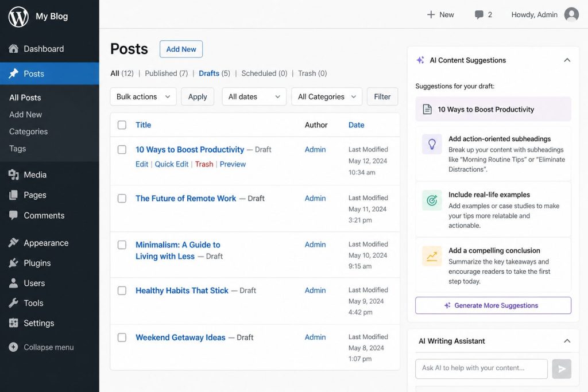Open All Posts submenu item

(x=25, y=98)
